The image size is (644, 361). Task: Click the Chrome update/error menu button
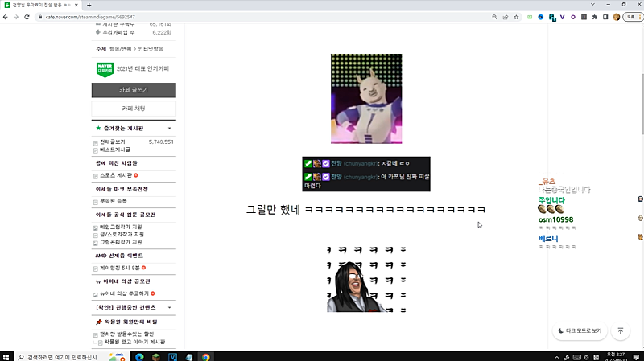tap(633, 17)
